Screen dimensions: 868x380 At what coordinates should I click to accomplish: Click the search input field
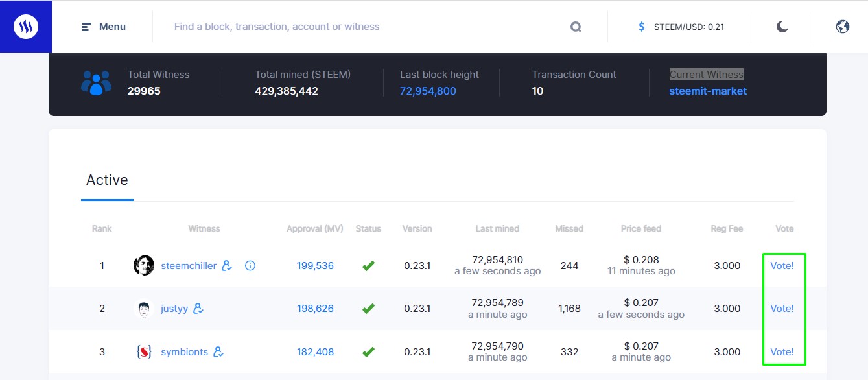pyautogui.click(x=363, y=27)
